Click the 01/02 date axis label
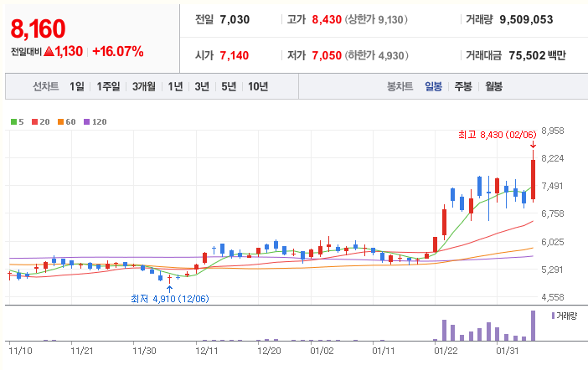588x370 pixels. (322, 351)
